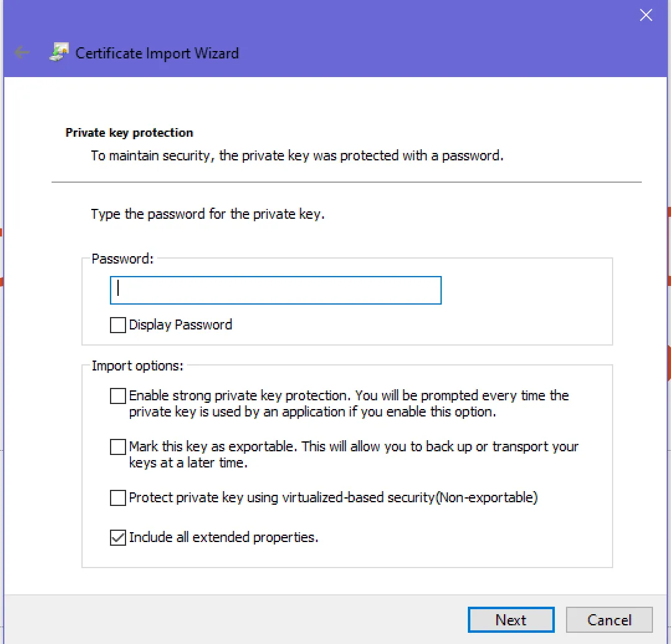This screenshot has height=644, width=671.
Task: Click the keys at a later time text
Action: 188,463
